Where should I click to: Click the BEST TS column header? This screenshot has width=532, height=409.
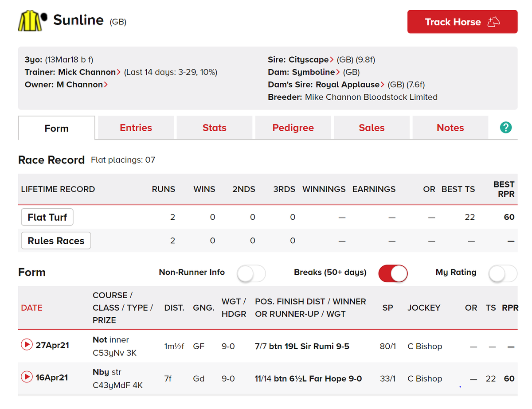[x=458, y=189]
